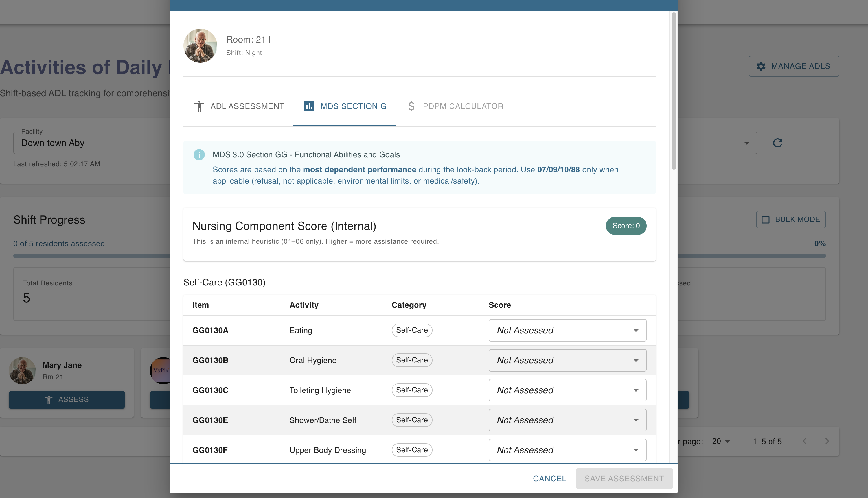This screenshot has width=868, height=498.
Task: Click the person icon on Mary Jane's ASSESS button
Action: point(49,399)
